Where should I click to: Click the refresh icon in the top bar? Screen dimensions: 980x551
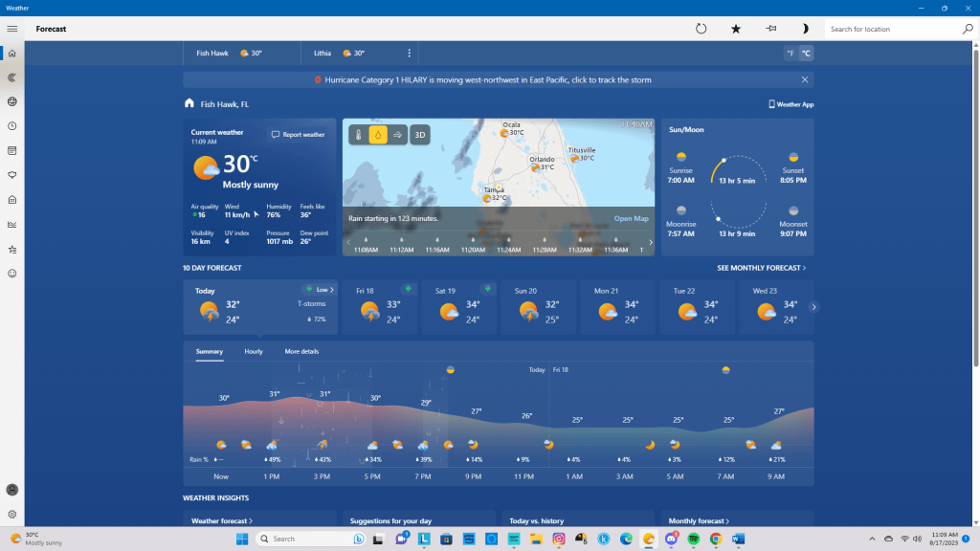tap(701, 29)
